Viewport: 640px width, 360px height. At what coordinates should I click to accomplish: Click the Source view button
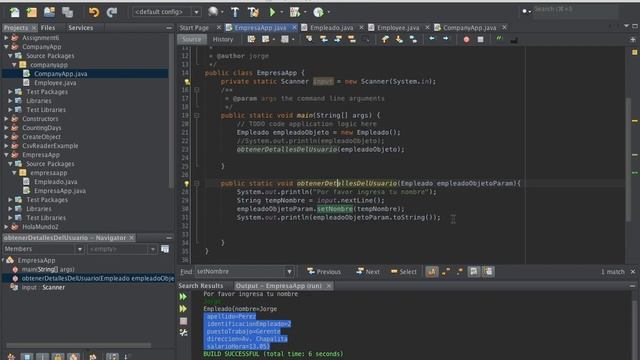point(192,39)
